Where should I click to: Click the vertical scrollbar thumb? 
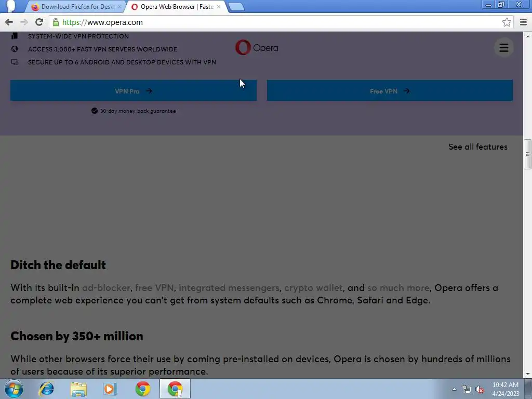tap(528, 154)
